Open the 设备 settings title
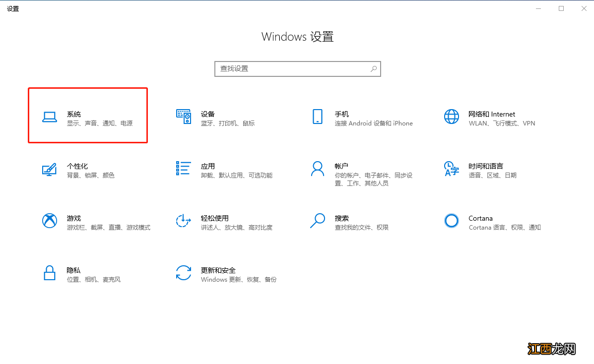Image resolution: width=594 pixels, height=364 pixels. click(x=207, y=114)
